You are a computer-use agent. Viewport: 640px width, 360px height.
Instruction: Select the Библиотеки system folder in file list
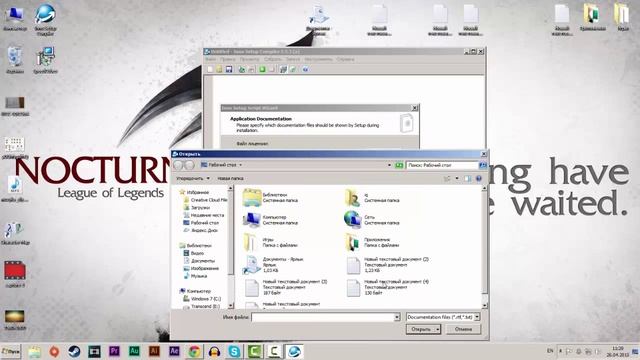271,198
